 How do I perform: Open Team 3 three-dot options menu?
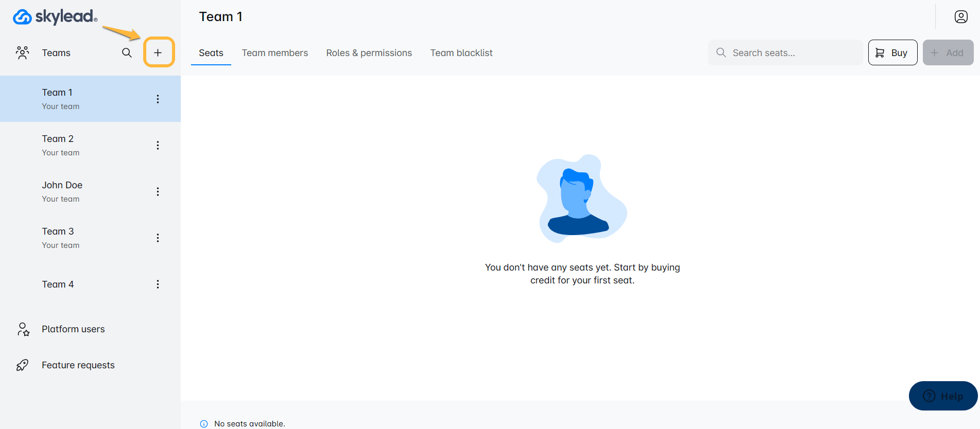click(x=158, y=238)
